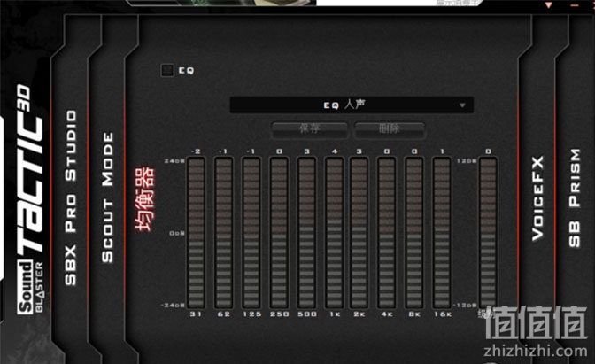Adjust the 500 Hz band slider
The image size is (595, 364).
click(x=307, y=233)
